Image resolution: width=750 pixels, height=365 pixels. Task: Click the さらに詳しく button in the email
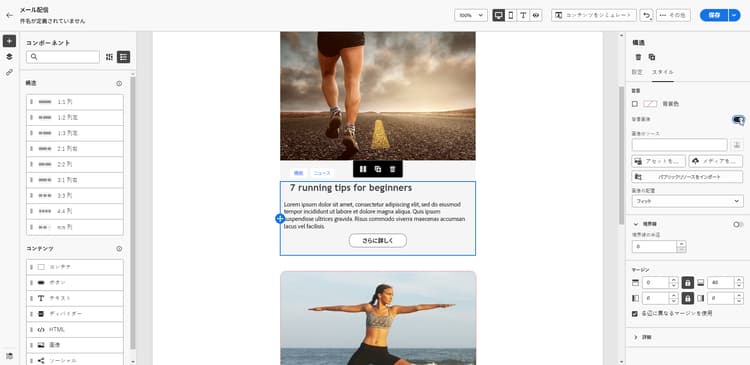tap(378, 241)
